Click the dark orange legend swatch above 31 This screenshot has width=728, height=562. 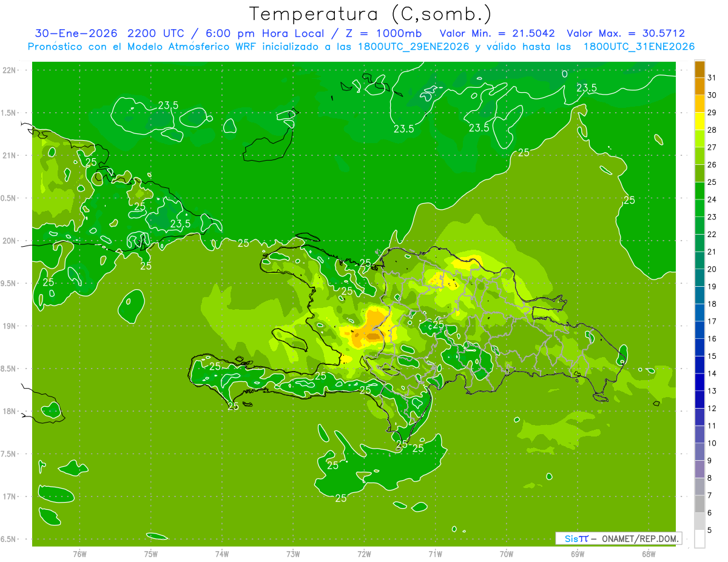point(699,69)
